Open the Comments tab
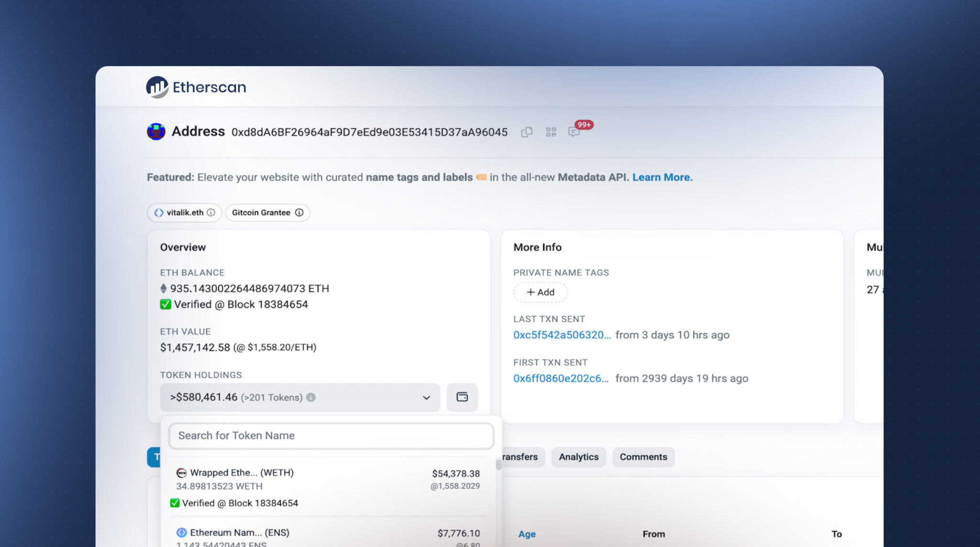Screen dimensions: 980x547 pyautogui.click(x=643, y=457)
